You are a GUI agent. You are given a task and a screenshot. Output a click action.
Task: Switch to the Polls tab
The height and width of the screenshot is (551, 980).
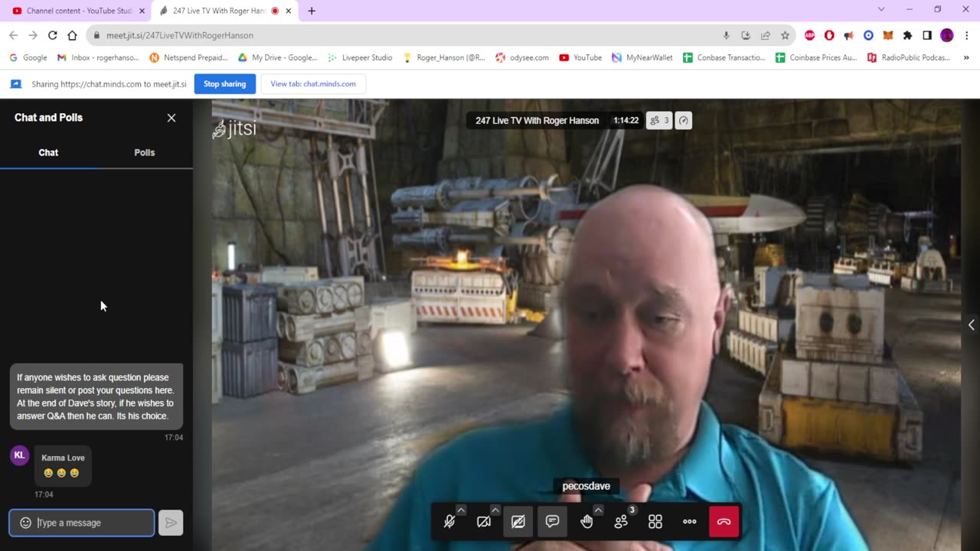(x=145, y=152)
